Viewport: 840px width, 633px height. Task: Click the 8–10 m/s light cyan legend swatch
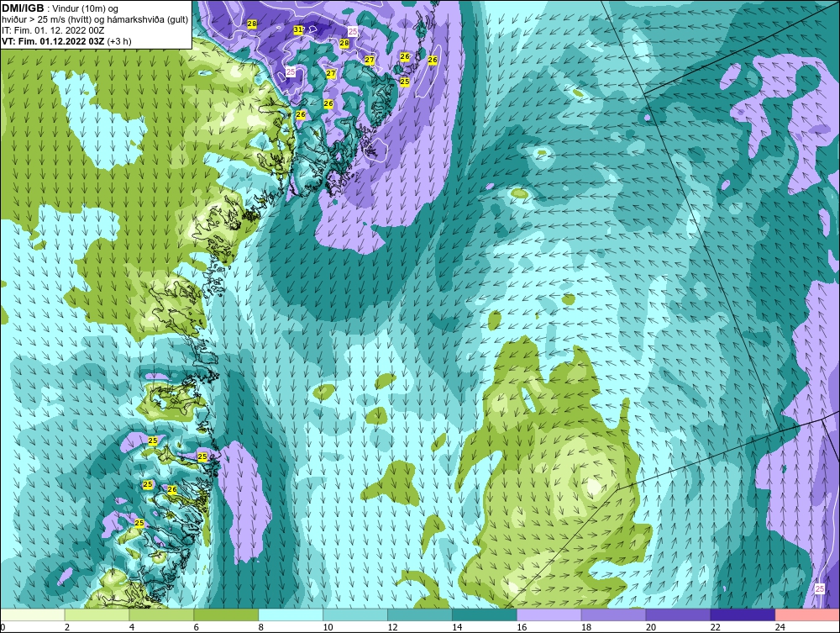(x=291, y=615)
